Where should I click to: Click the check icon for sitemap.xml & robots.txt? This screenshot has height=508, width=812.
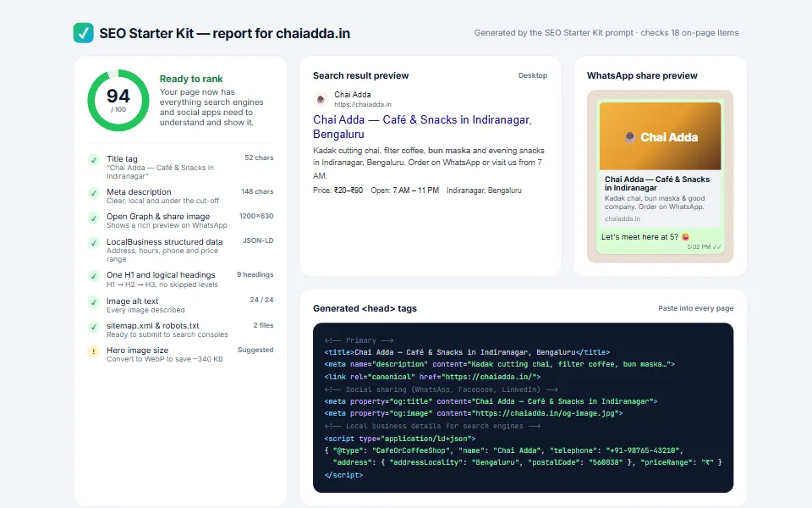click(93, 327)
